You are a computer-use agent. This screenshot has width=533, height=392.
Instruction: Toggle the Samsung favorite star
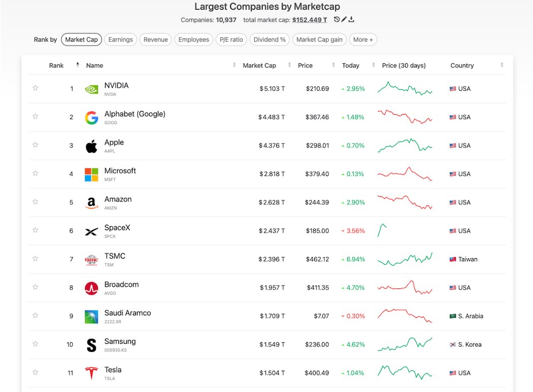coord(35,344)
